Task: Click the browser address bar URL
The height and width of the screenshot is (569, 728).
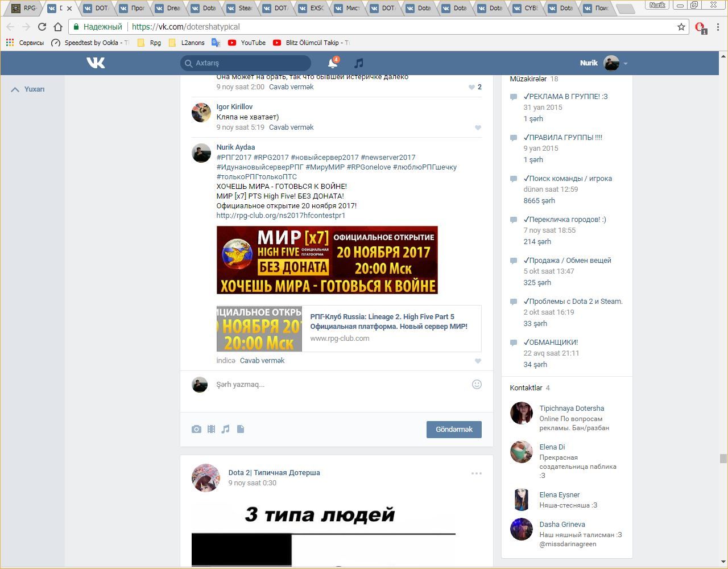Action: click(185, 27)
